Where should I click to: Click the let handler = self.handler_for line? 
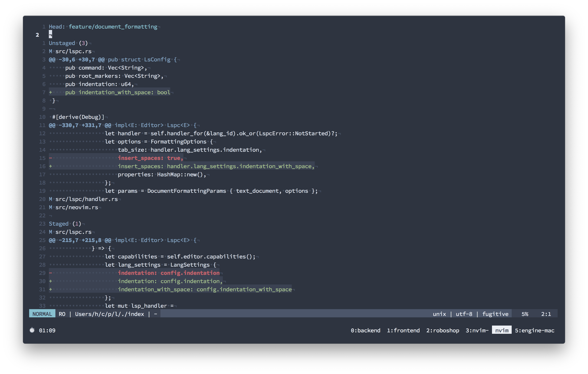coord(221,133)
